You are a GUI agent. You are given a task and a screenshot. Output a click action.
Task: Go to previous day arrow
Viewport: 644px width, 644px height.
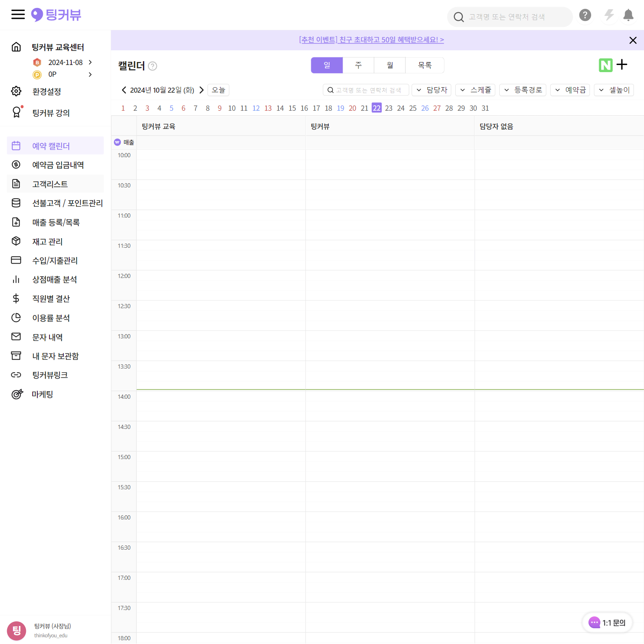124,90
